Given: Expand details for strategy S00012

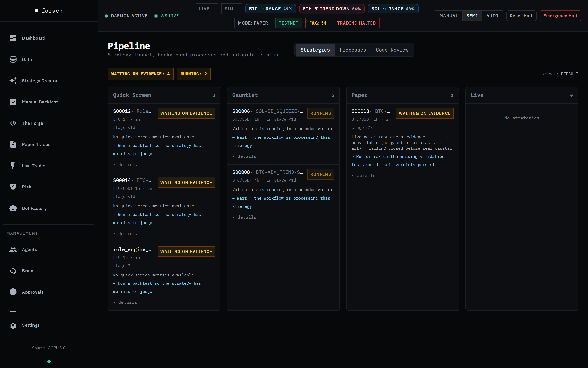Looking at the screenshot, I should point(125,165).
